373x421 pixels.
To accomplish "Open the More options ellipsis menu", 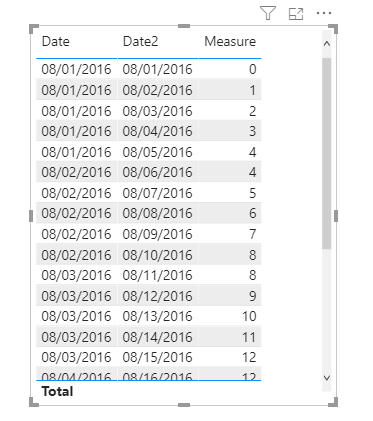I will [x=324, y=13].
